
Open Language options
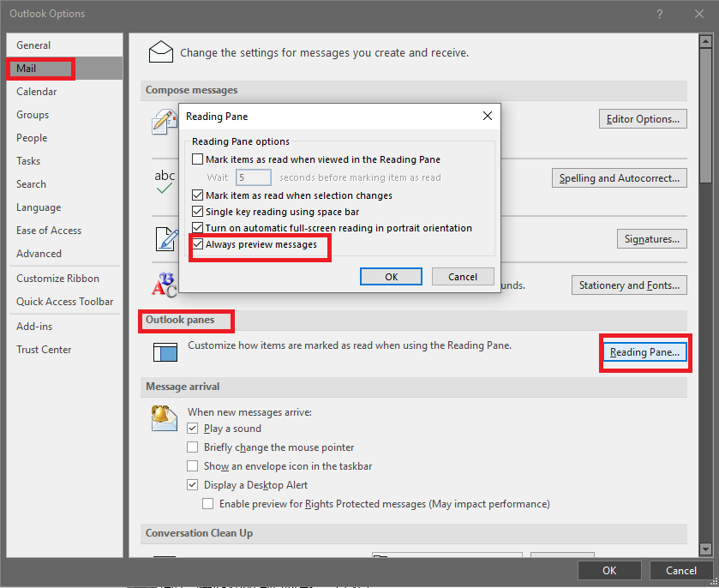click(x=64, y=207)
